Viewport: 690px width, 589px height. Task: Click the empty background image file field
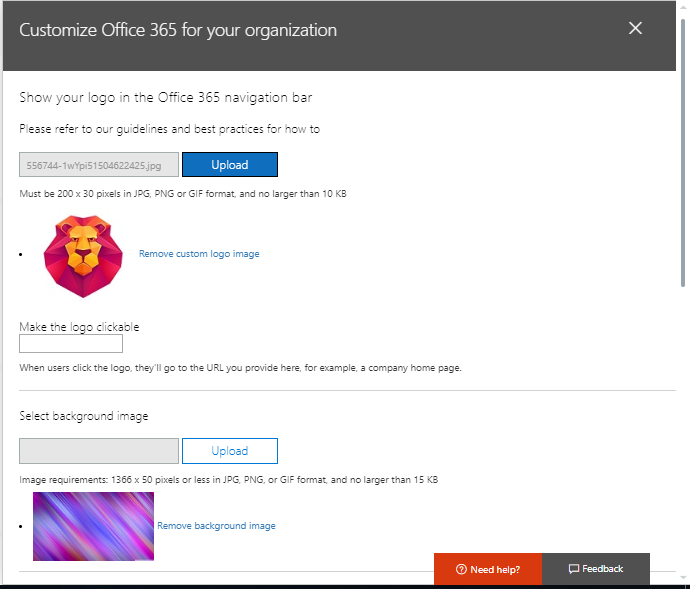(99, 451)
